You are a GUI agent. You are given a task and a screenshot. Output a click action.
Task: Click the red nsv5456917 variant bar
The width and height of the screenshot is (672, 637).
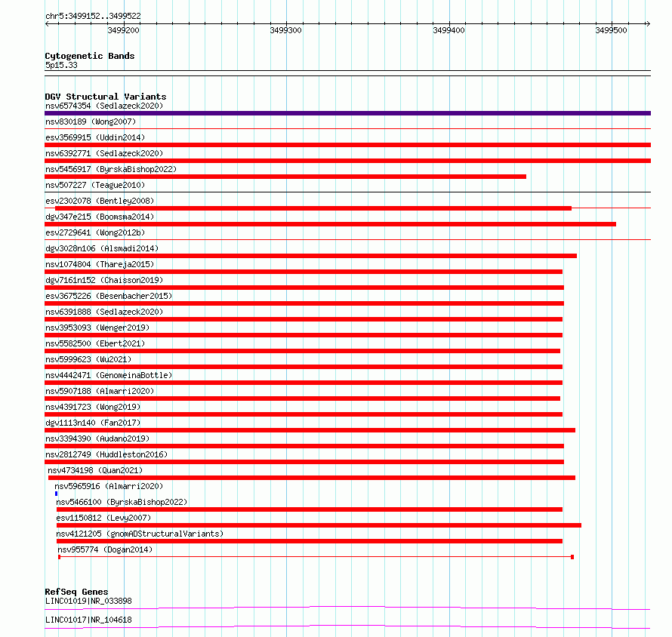(x=285, y=177)
